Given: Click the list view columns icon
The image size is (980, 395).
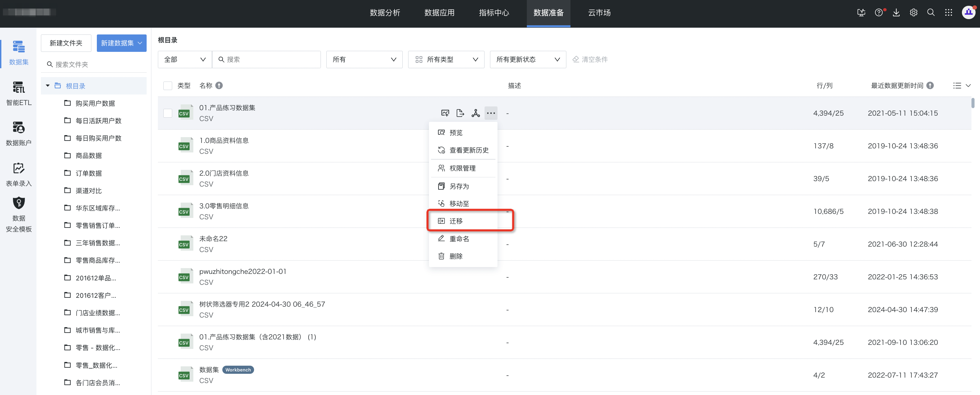Looking at the screenshot, I should click(x=957, y=86).
